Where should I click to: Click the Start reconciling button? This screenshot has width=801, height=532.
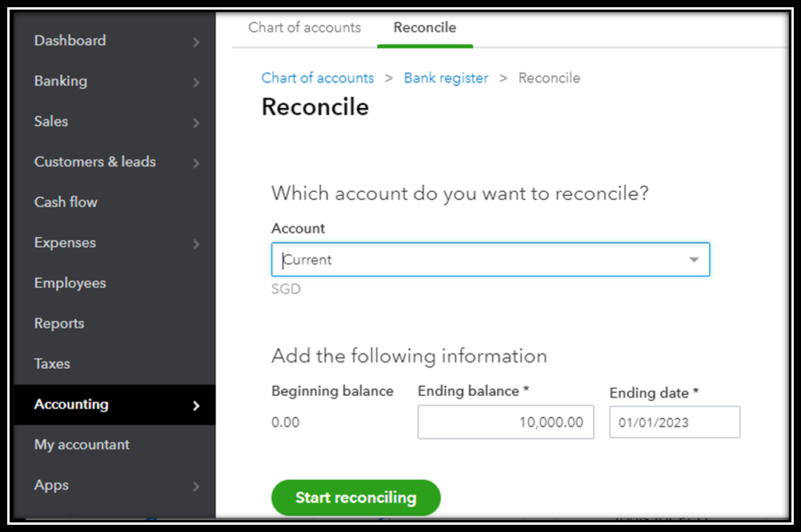click(356, 498)
